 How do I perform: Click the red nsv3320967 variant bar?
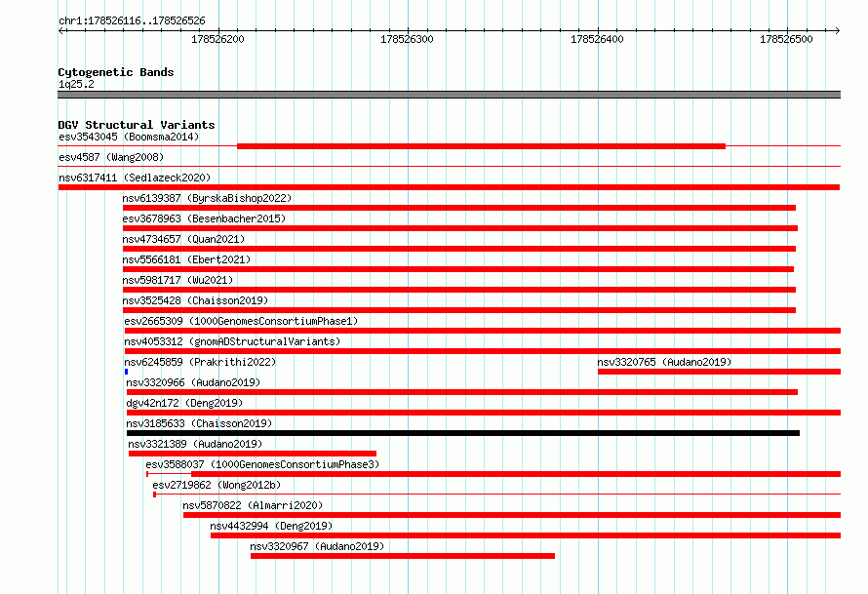point(403,556)
